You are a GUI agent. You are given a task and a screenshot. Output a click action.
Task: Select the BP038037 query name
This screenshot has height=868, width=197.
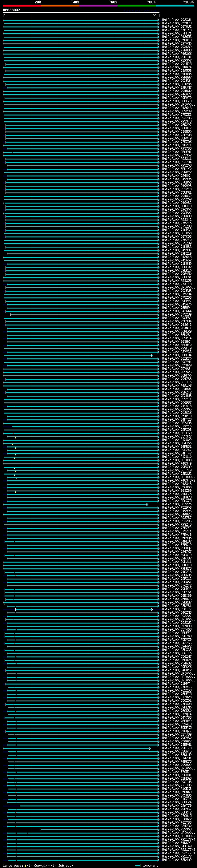11,10
